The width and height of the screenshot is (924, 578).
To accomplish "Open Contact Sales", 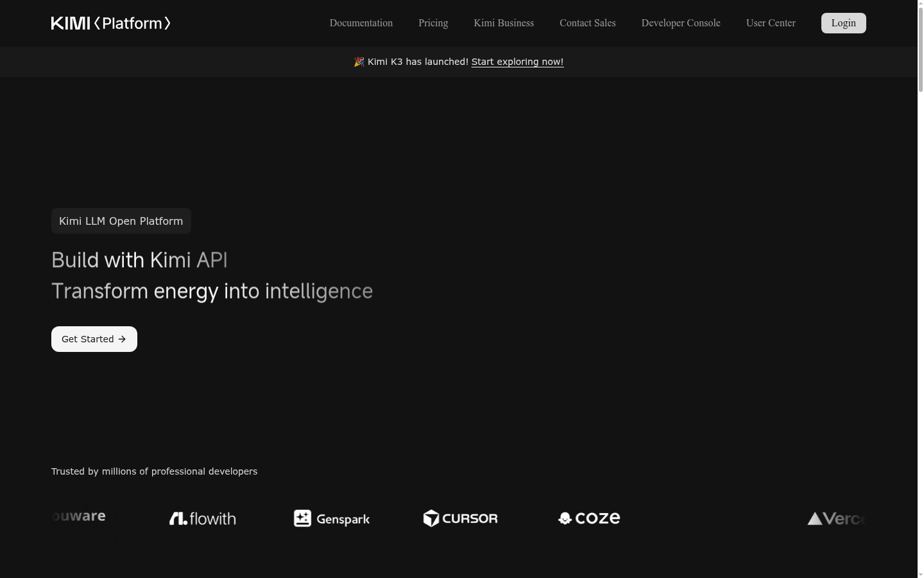I will tap(588, 23).
